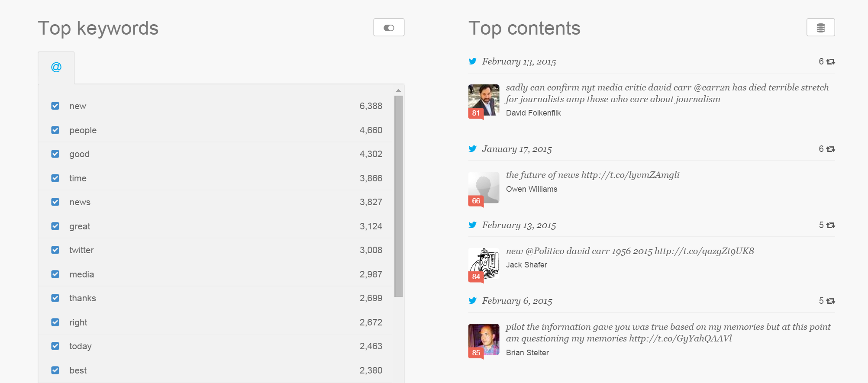
Task: Click the Twitter bird icon beside February 6, 2015
Action: (472, 301)
